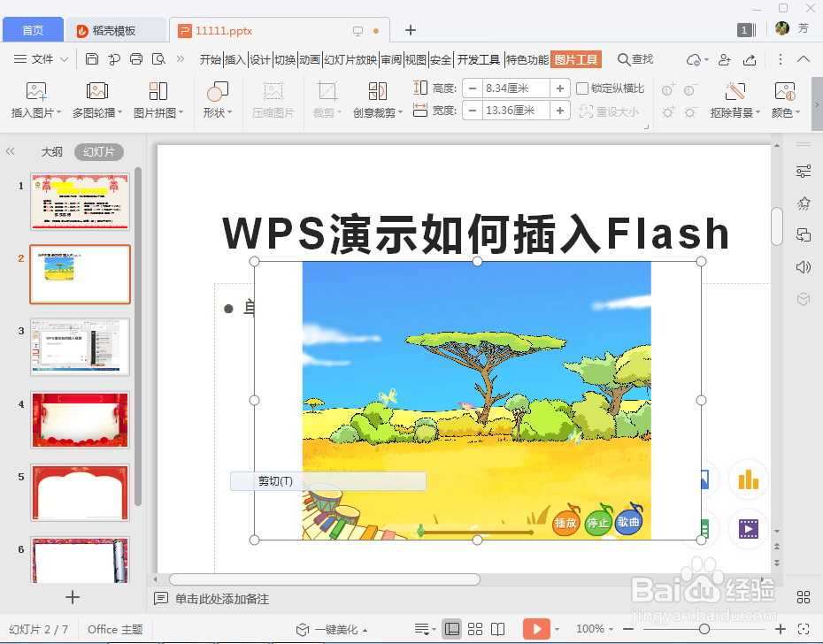This screenshot has height=644, width=823.
Task: Click the Print Preview icon
Action: pyautogui.click(x=158, y=58)
